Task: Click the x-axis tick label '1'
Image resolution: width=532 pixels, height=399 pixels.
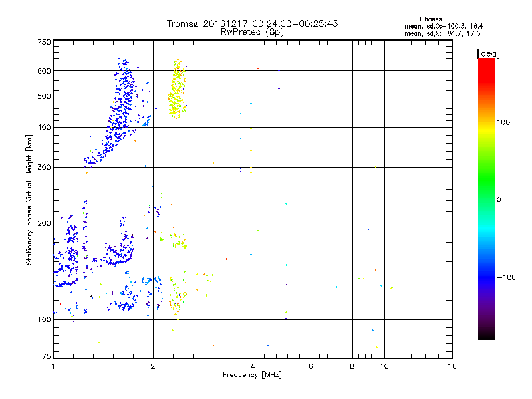Action: tap(53, 366)
